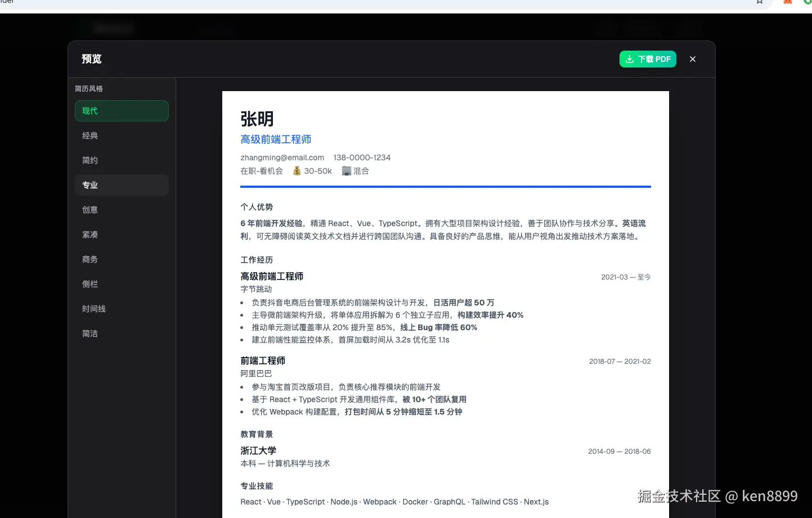Image resolution: width=812 pixels, height=518 pixels.
Task: Click the bullet about 首屏加载时间 optimization
Action: [351, 340]
